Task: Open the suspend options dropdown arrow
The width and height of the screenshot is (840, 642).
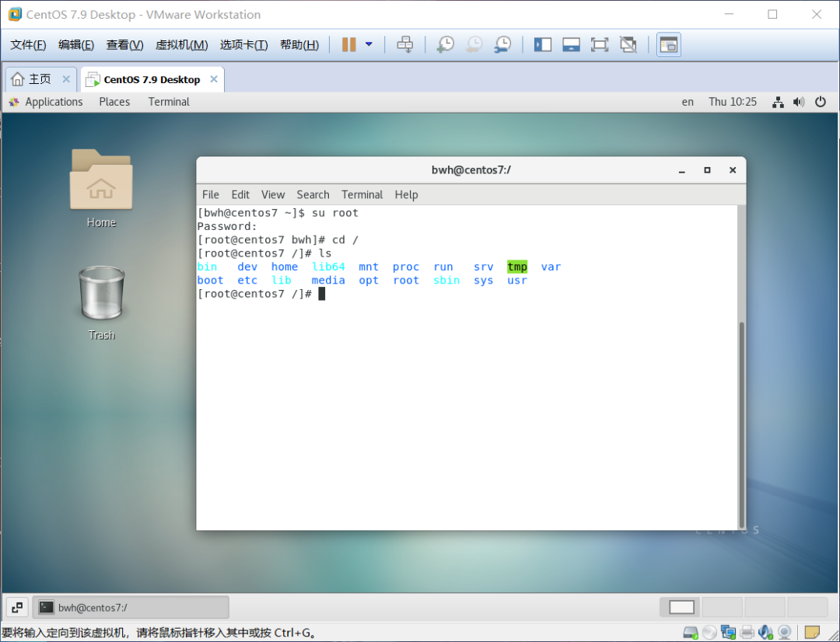Action: [x=367, y=44]
